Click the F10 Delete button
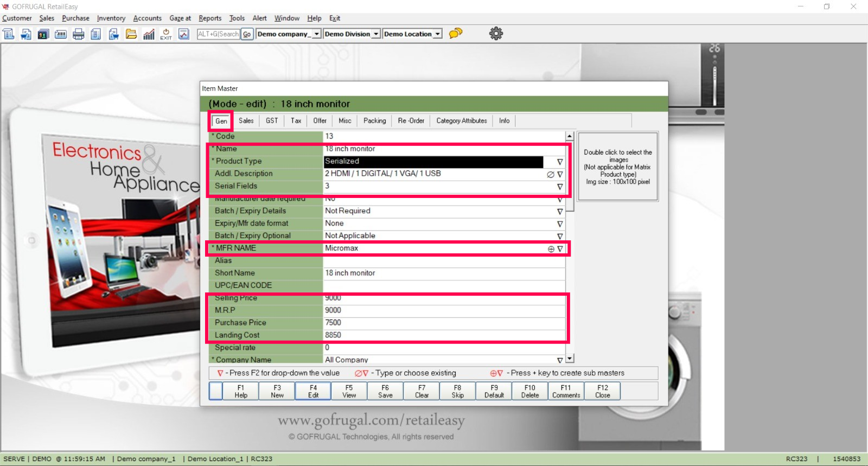The width and height of the screenshot is (868, 466). coord(530,391)
